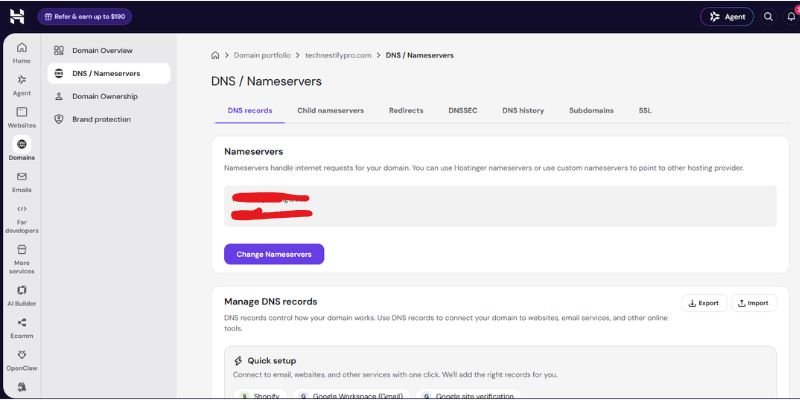The image size is (800, 400).
Task: Go to technestifypro.com breadcrumb link
Action: pyautogui.click(x=338, y=55)
